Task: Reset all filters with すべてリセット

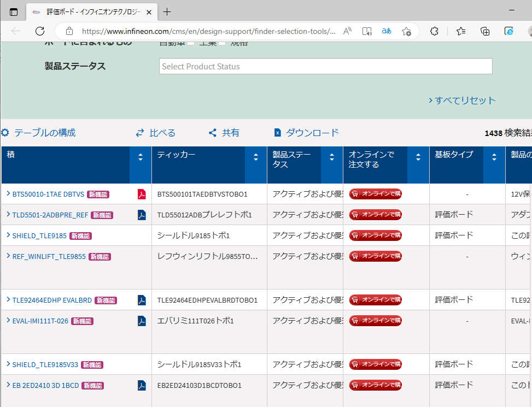Action: (462, 101)
